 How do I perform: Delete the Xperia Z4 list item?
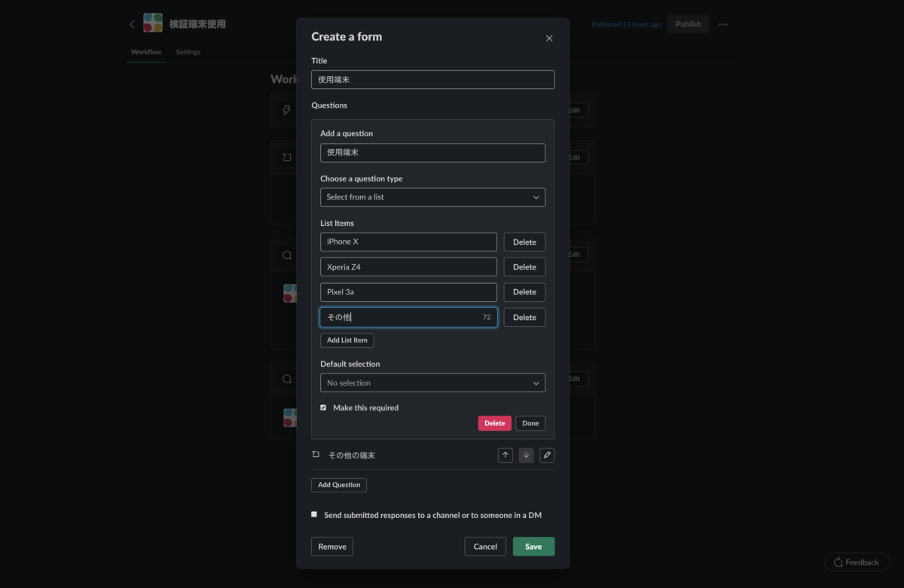524,267
